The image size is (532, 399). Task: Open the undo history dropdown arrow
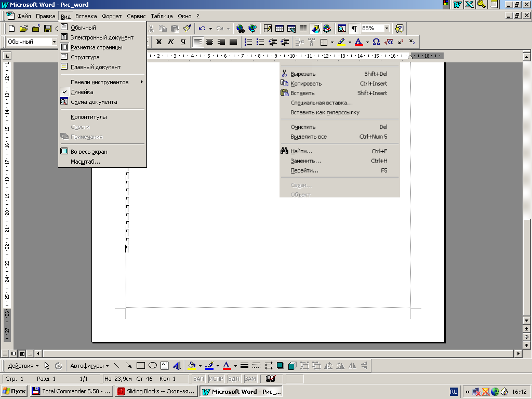click(210, 29)
